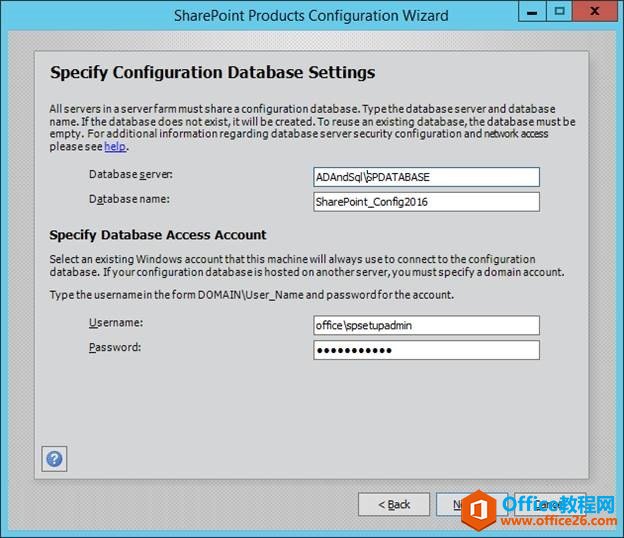Image resolution: width=624 pixels, height=538 pixels.
Task: Cancel the configuration wizard
Action: 550,505
